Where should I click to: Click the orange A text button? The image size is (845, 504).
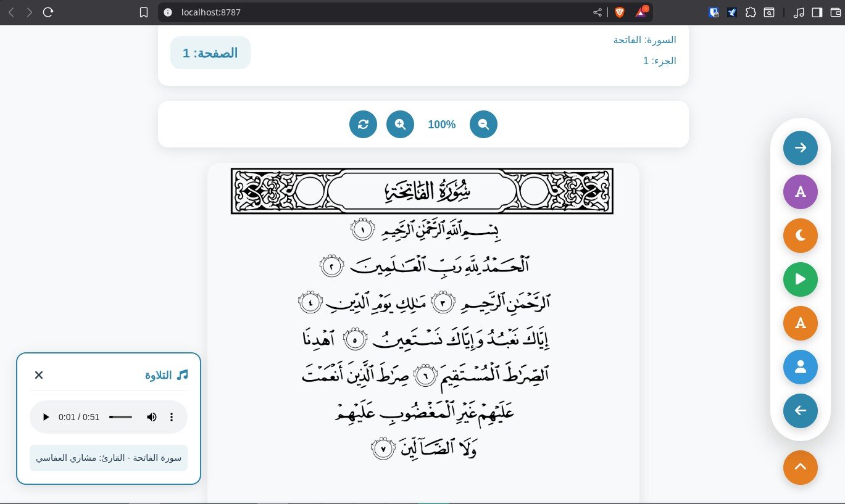(800, 323)
